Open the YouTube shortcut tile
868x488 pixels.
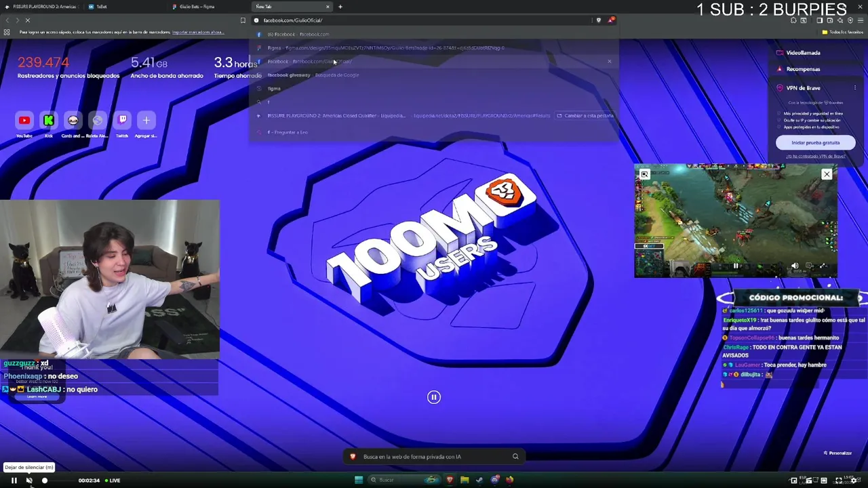[24, 121]
